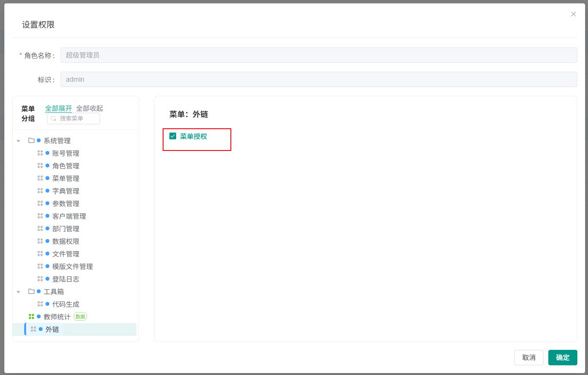
Task: Click the folder icon beside 系统管理
Action: click(31, 141)
